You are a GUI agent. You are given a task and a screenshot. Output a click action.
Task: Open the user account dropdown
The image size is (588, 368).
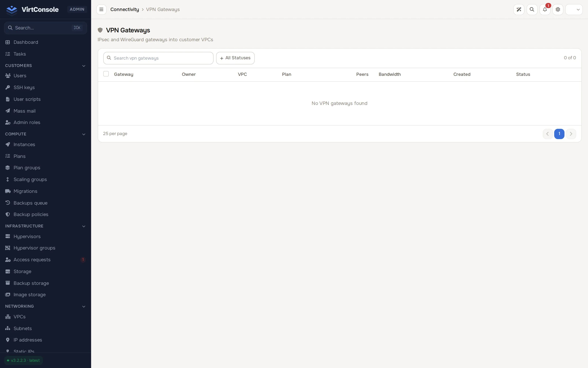click(x=574, y=10)
